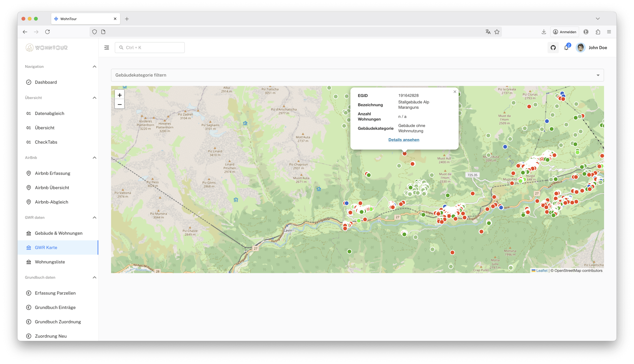Close the building info popup
Screen dimensions: 634x364
[x=455, y=92]
